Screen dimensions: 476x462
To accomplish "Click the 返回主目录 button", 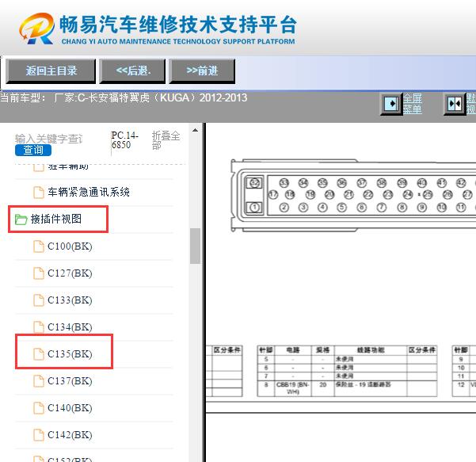I will 51,71.
